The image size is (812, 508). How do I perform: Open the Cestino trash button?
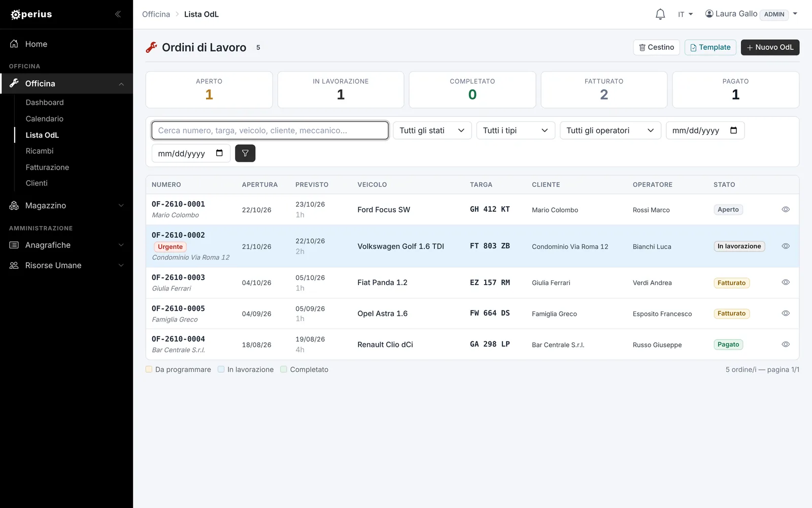[x=656, y=47]
